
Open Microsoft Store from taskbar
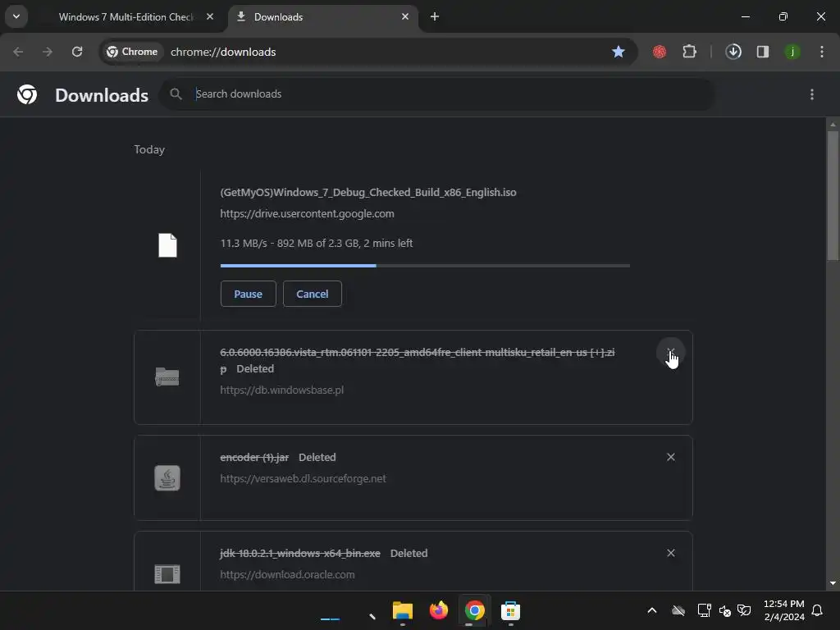click(510, 610)
